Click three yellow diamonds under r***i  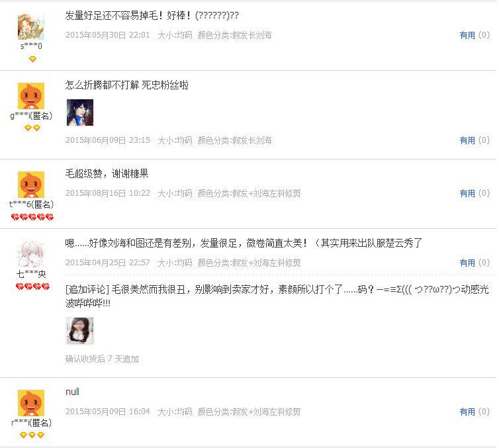32,435
